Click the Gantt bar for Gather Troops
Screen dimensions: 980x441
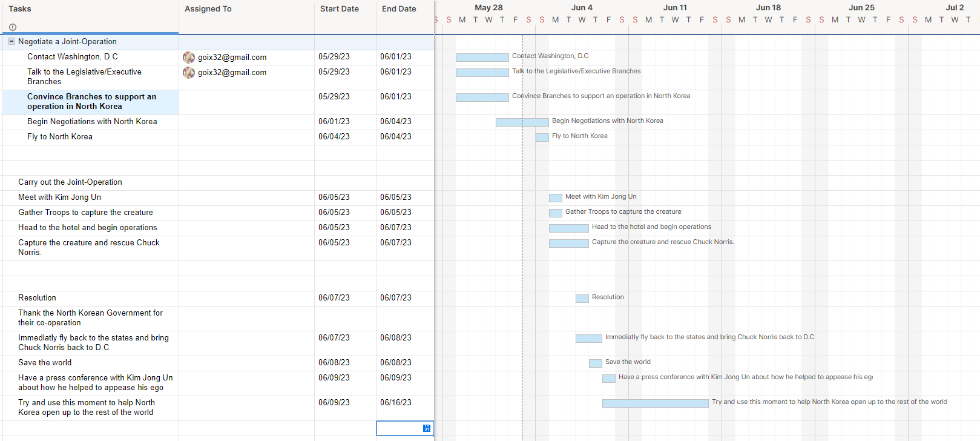(556, 213)
